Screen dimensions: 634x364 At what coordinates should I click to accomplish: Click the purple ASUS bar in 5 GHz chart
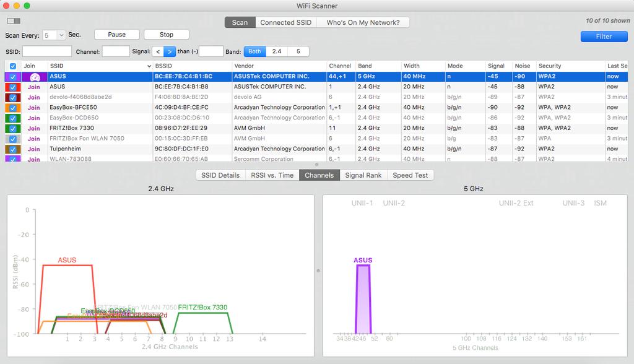tap(363, 299)
